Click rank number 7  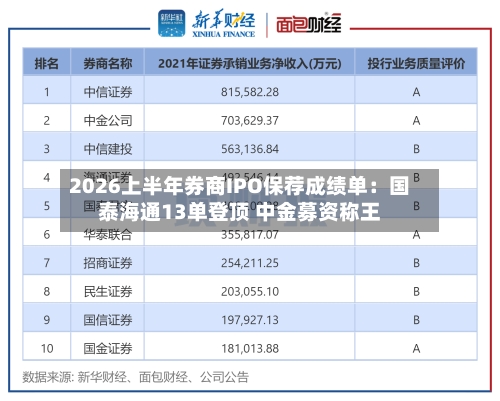(x=47, y=263)
